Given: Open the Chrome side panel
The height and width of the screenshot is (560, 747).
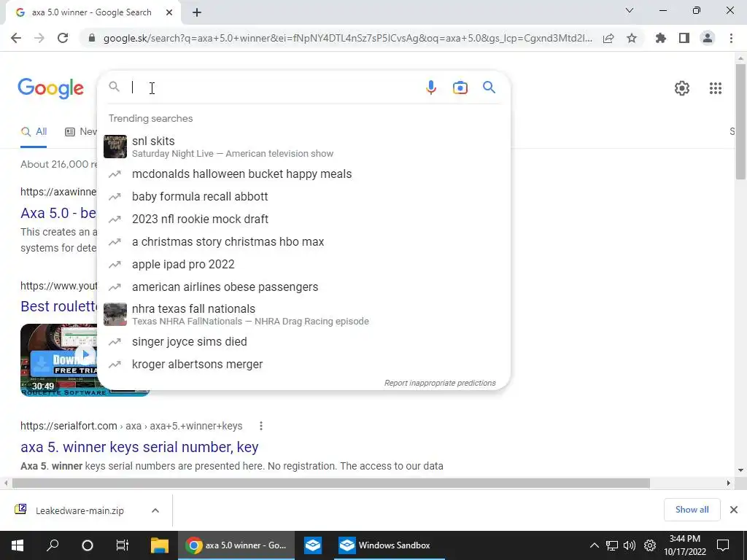Looking at the screenshot, I should (684, 38).
